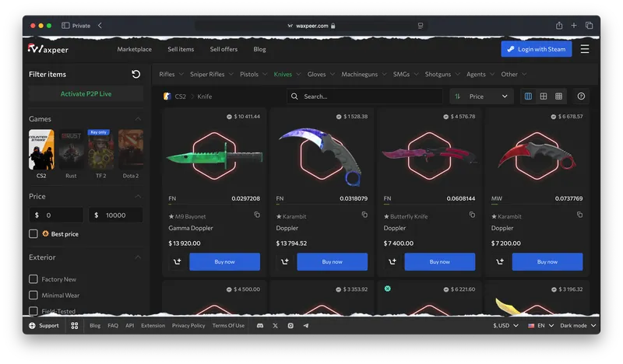Viewport: 623px width, 364px height.
Task: Toggle the browser sidebar icon
Action: pos(65,26)
